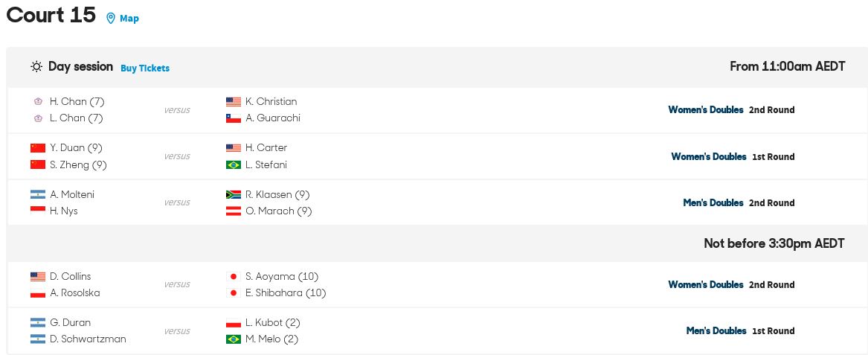Click the Chile flag next to A. Guarachi
This screenshot has width=868, height=355.
click(234, 118)
